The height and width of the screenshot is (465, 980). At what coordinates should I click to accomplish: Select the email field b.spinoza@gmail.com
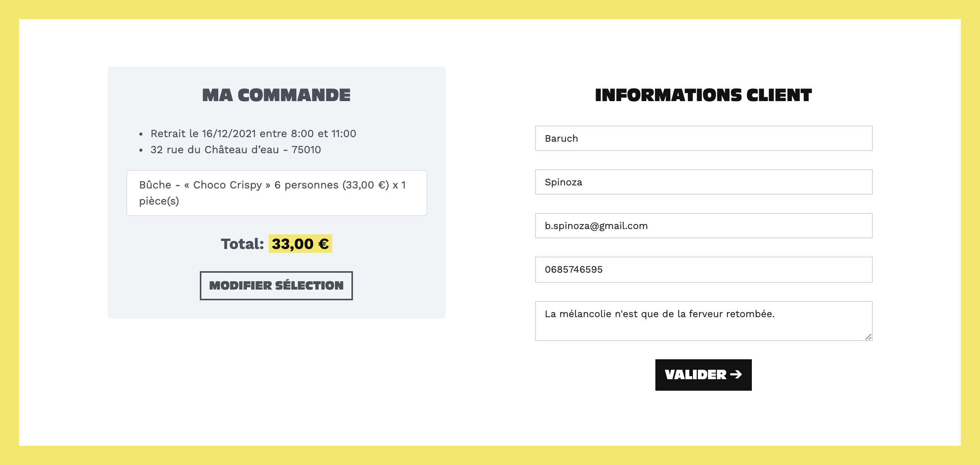click(x=704, y=226)
